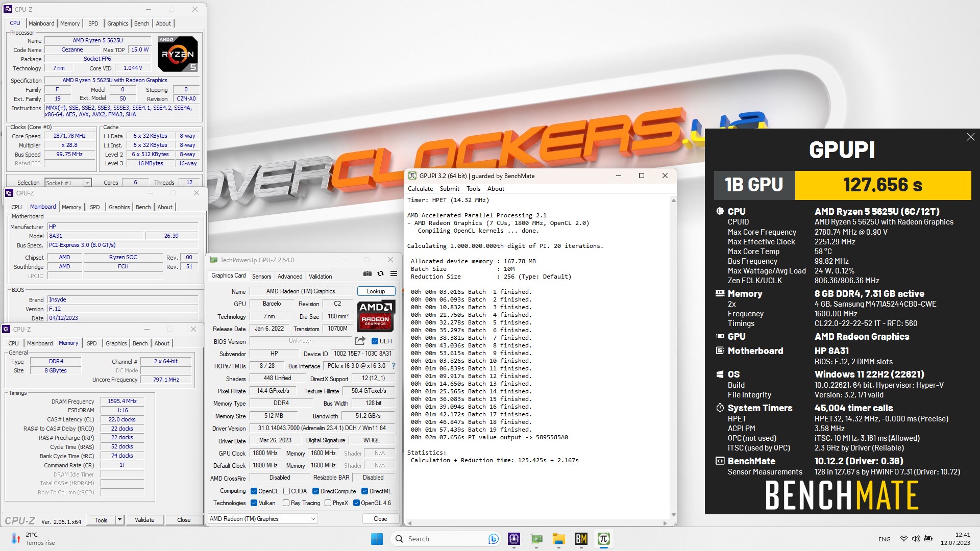Toggle the CUDA checkbox
The width and height of the screenshot is (980, 551).
[x=286, y=491]
